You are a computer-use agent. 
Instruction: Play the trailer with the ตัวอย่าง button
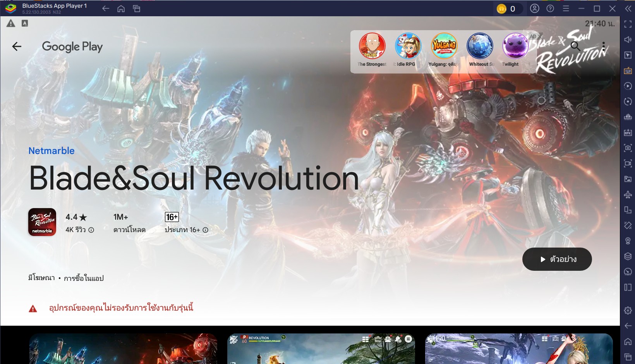(557, 259)
